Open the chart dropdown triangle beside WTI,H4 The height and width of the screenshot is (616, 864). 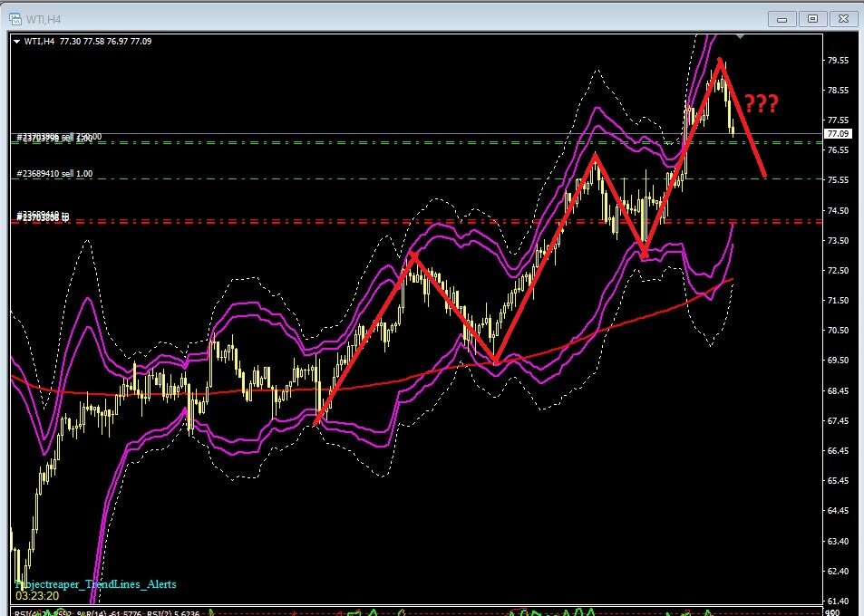[x=16, y=42]
